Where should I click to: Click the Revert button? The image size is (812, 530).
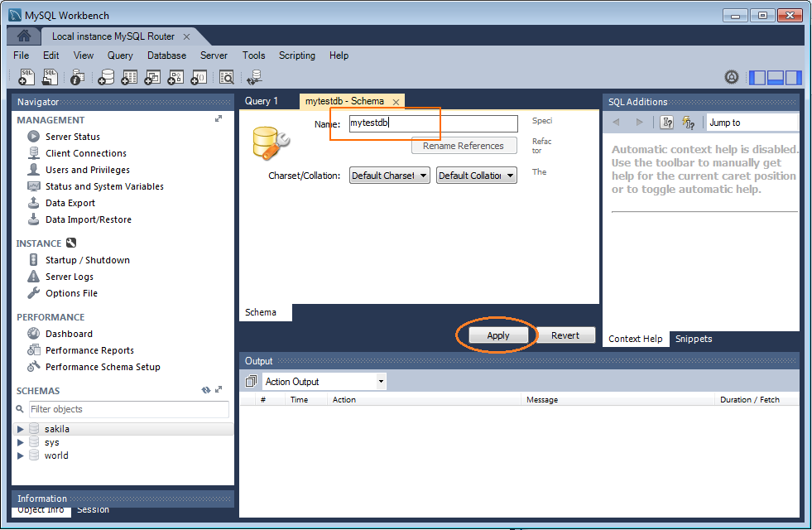click(565, 335)
